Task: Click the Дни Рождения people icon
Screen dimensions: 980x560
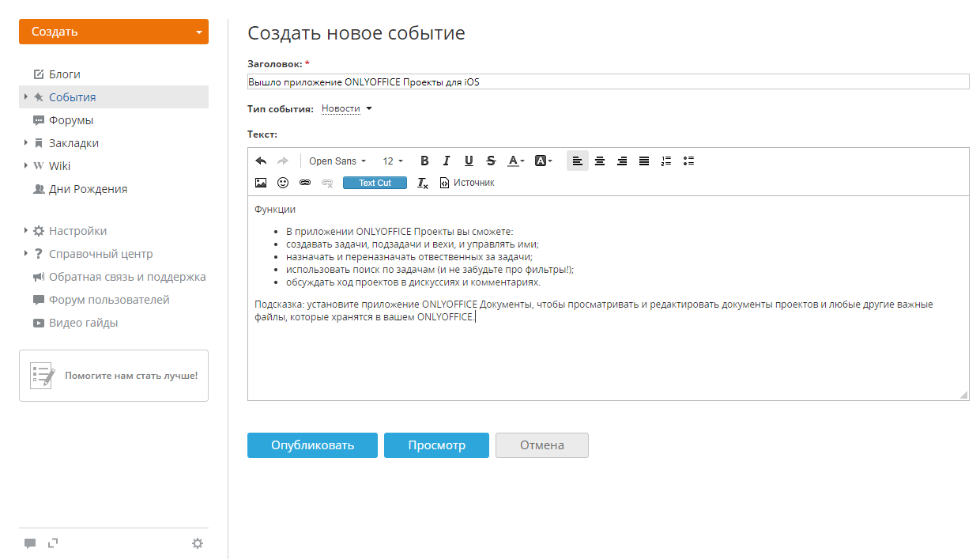Action: [x=39, y=189]
